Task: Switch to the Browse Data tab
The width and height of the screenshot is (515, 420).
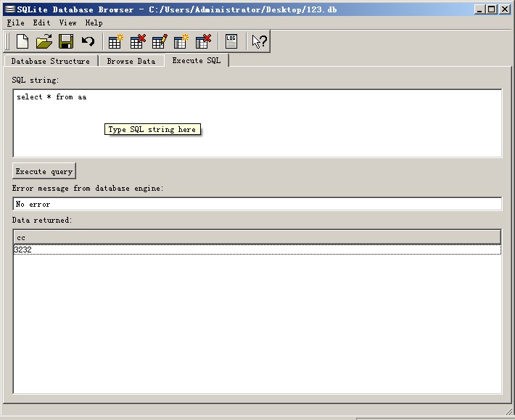Action: click(131, 61)
